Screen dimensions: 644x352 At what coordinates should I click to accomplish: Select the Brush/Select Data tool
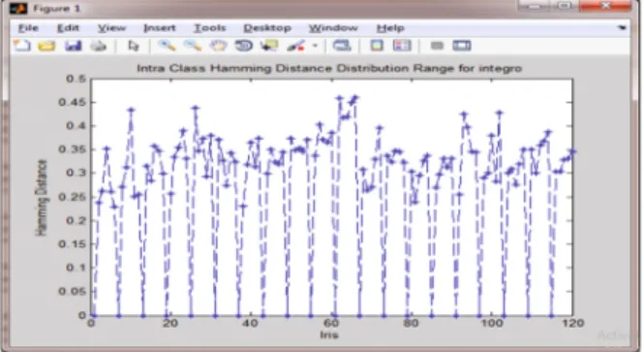tap(295, 46)
